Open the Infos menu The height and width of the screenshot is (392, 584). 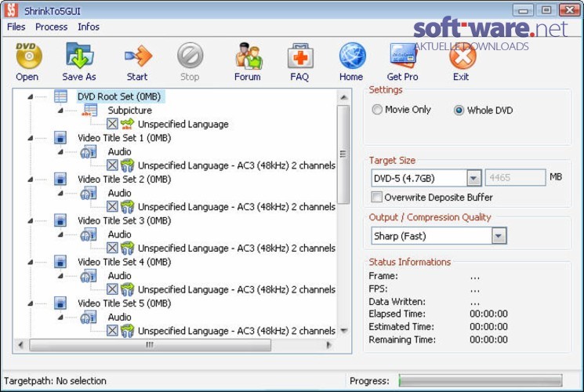89,27
